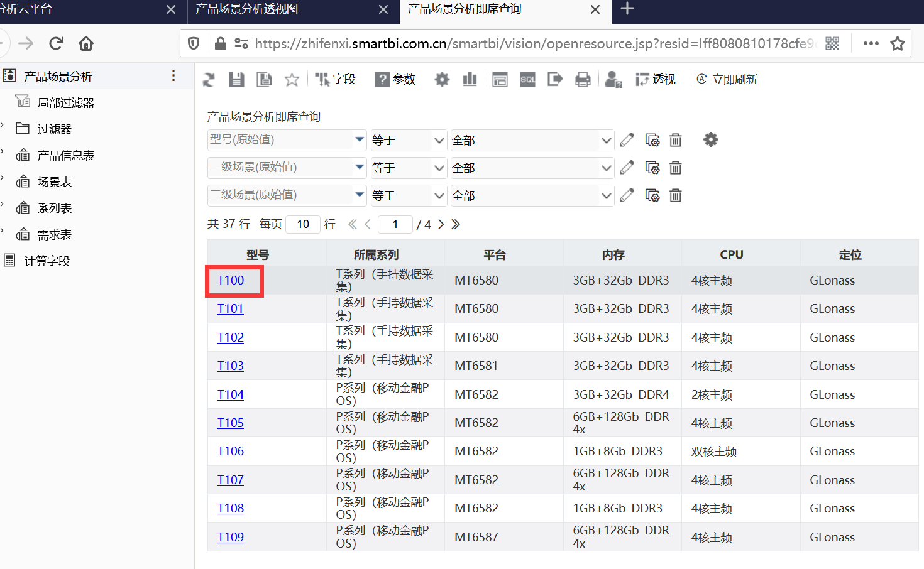Click the refresh data toolbar icon
Viewport: 924px width, 569px height.
[x=209, y=80]
